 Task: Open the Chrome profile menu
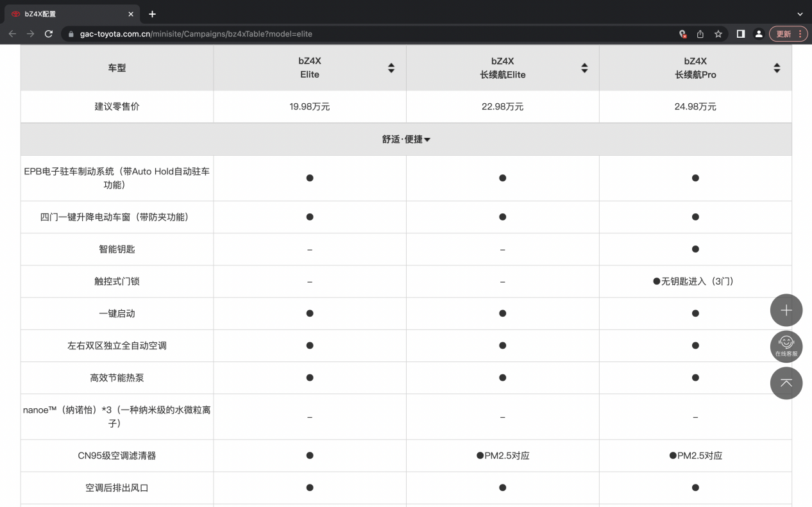point(759,34)
